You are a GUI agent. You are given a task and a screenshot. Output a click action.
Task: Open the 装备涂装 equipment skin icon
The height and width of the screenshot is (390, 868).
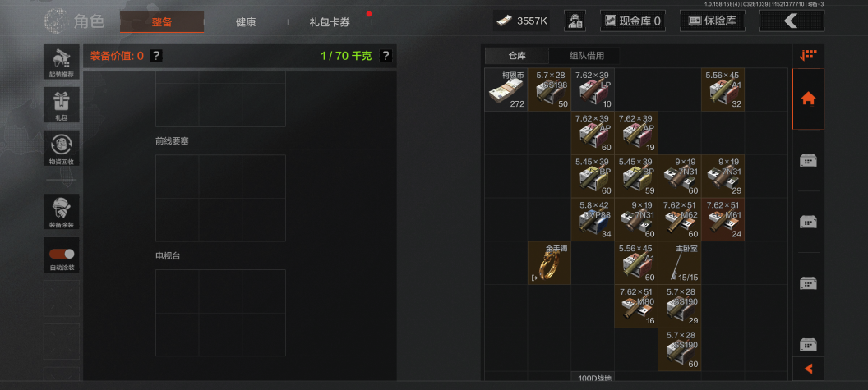62,211
